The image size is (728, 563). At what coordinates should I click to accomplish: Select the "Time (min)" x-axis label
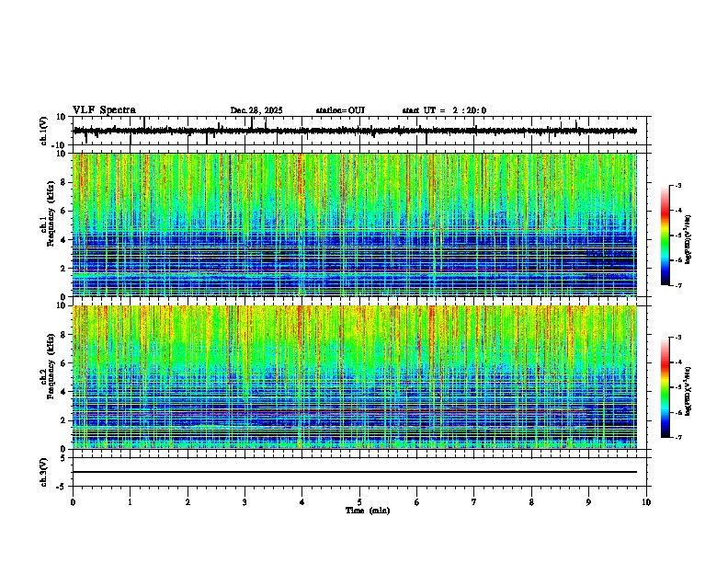[x=368, y=511]
